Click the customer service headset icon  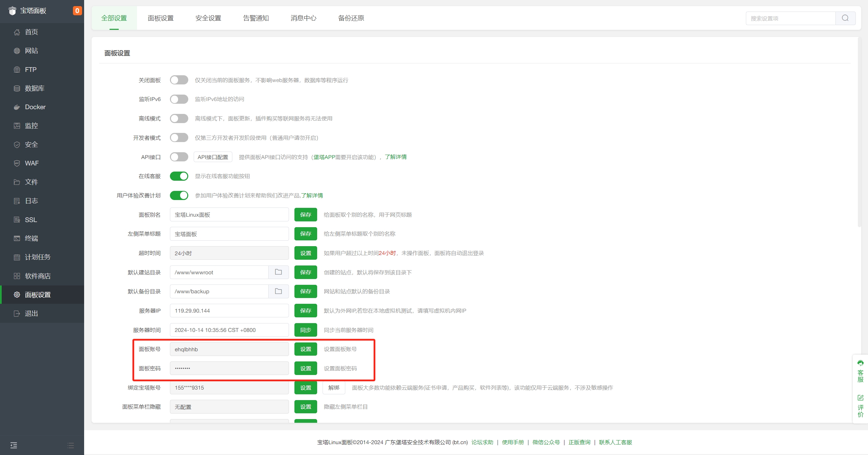click(x=860, y=363)
